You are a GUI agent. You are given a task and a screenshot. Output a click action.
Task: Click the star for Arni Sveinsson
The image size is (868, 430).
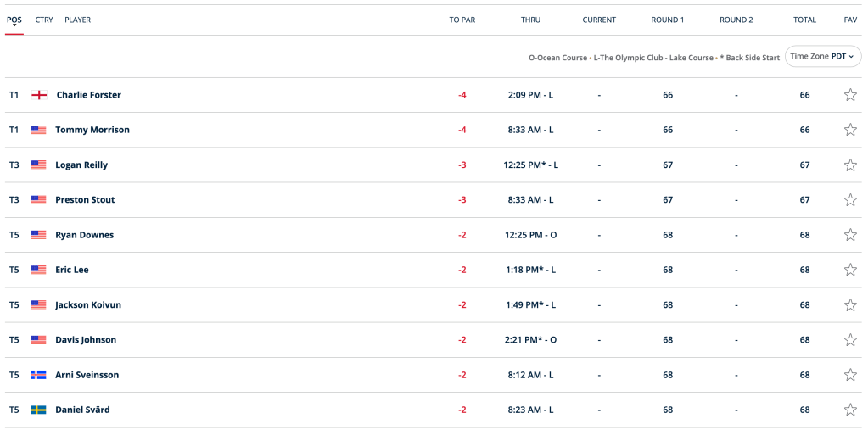coord(850,375)
